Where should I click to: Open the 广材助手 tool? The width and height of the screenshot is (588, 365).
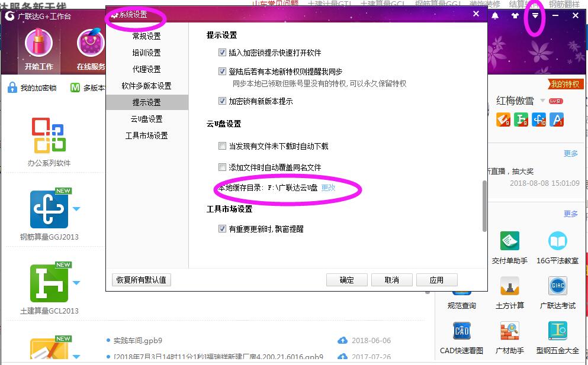(509, 331)
